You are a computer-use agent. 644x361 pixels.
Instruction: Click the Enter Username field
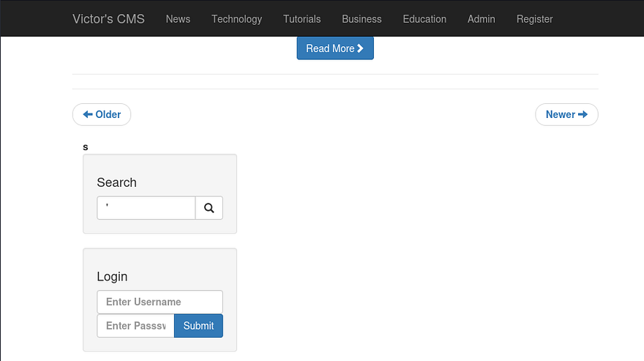tap(160, 302)
